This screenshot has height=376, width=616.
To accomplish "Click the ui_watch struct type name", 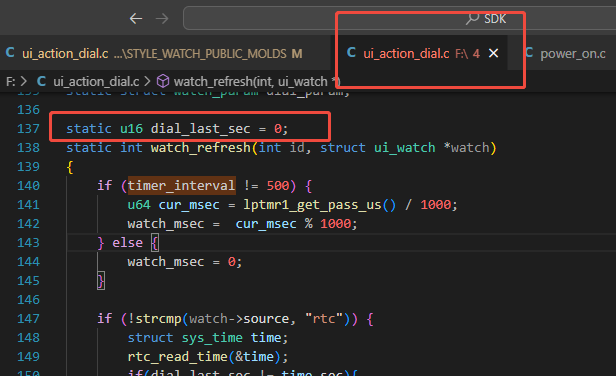I will (x=405, y=148).
